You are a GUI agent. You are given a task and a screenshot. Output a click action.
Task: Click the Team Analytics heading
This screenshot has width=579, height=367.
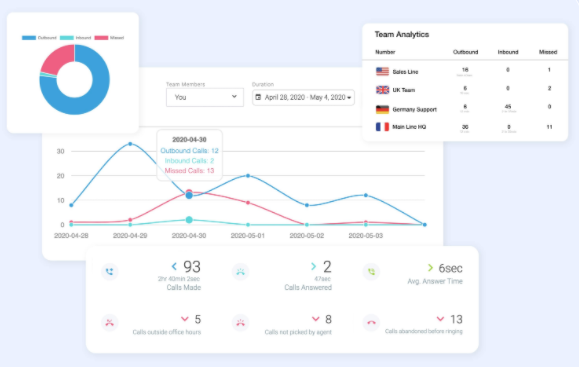(x=402, y=34)
